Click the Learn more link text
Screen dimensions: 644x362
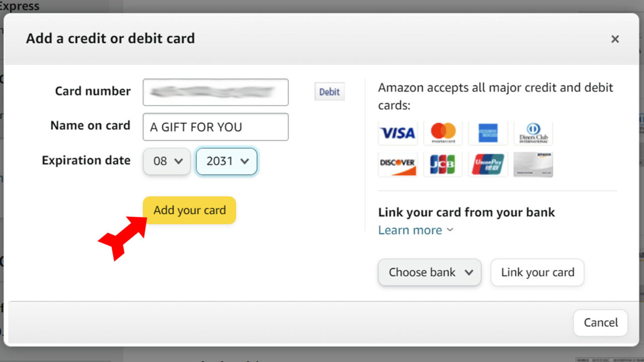[x=410, y=230]
